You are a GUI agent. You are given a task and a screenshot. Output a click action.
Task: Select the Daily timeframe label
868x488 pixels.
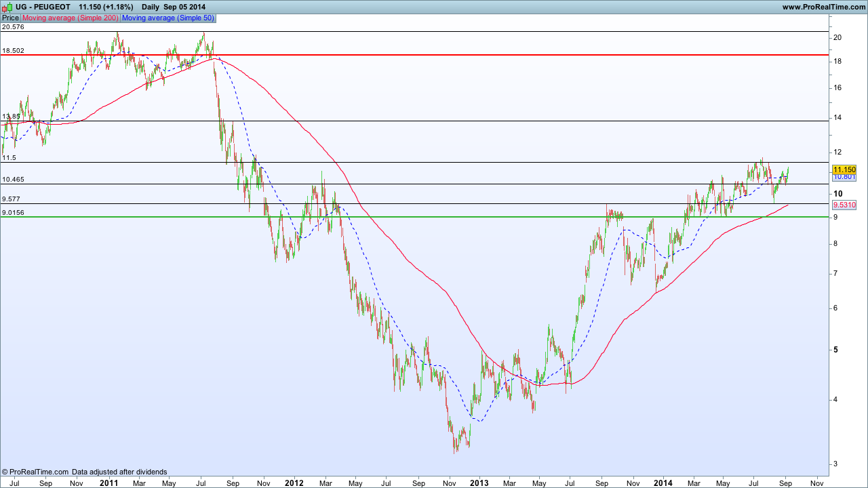(151, 7)
